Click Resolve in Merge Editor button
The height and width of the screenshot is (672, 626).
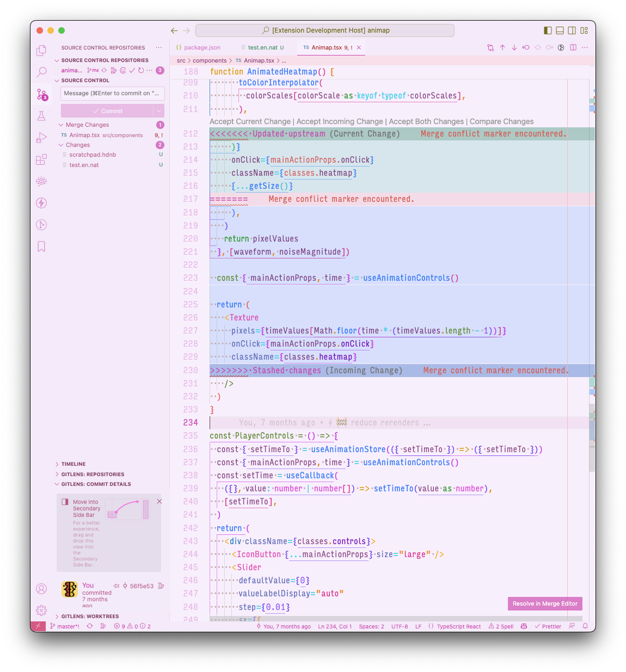tap(545, 603)
